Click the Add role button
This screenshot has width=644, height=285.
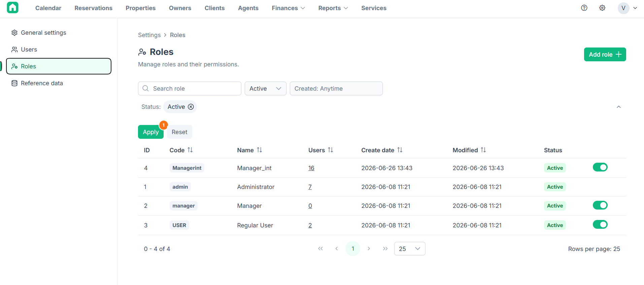(605, 55)
